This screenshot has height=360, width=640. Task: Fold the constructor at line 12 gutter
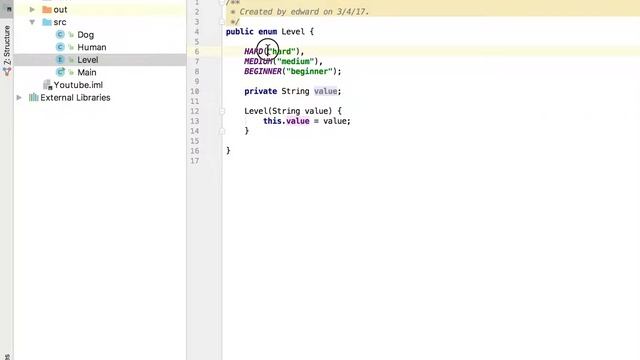pos(222,111)
